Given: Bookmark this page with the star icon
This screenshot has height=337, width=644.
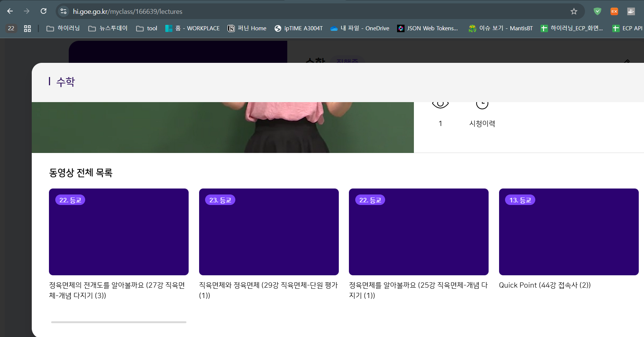Looking at the screenshot, I should 574,12.
